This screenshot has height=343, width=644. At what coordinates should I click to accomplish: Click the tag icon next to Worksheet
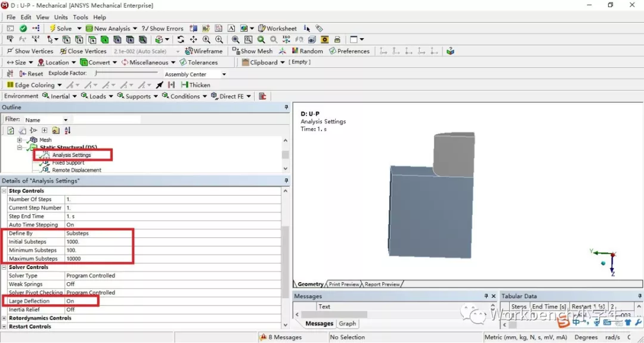coord(319,29)
